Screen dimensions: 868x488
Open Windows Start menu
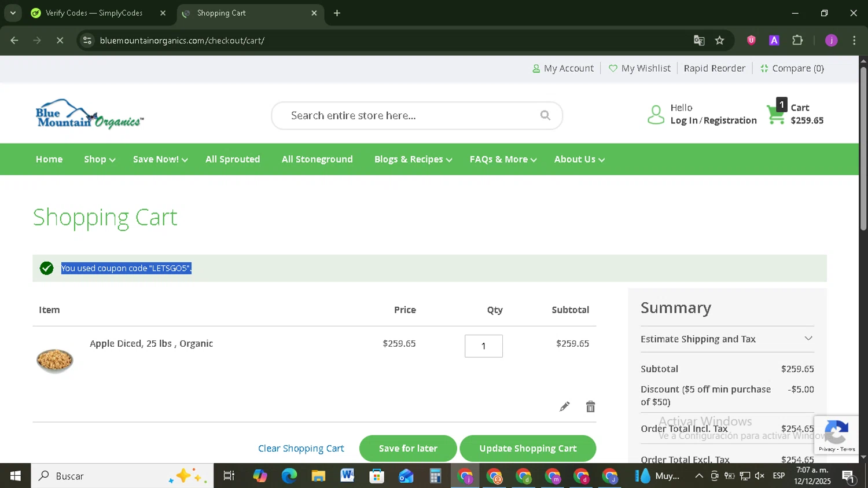[x=15, y=476]
